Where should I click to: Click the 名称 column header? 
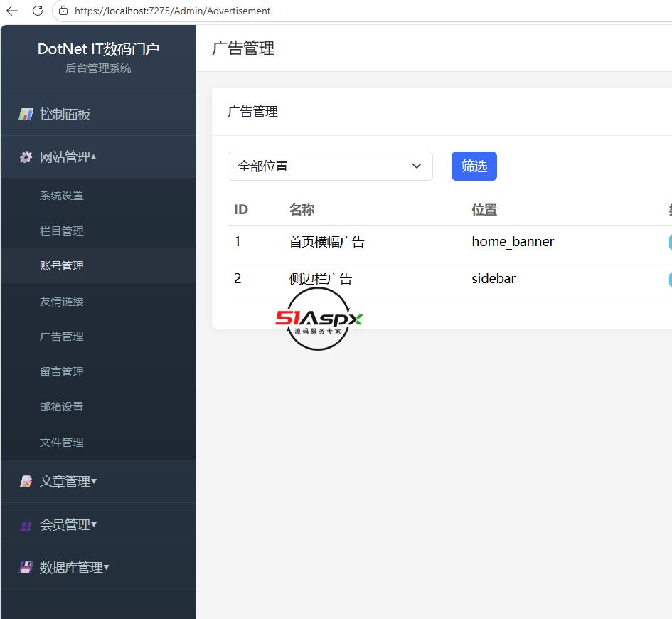click(302, 210)
